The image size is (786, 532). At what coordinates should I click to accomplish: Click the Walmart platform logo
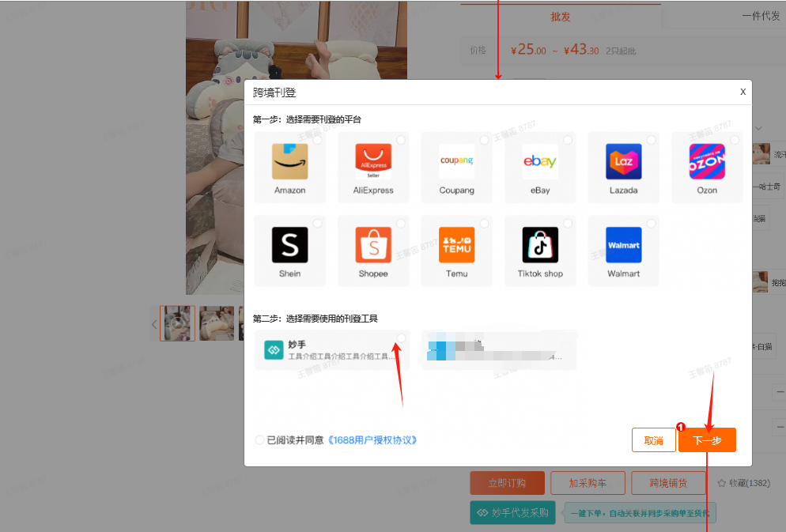[x=624, y=244]
